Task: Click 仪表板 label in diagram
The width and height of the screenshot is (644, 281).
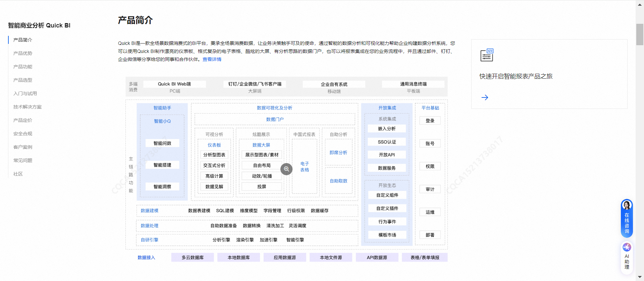Action: [214, 145]
